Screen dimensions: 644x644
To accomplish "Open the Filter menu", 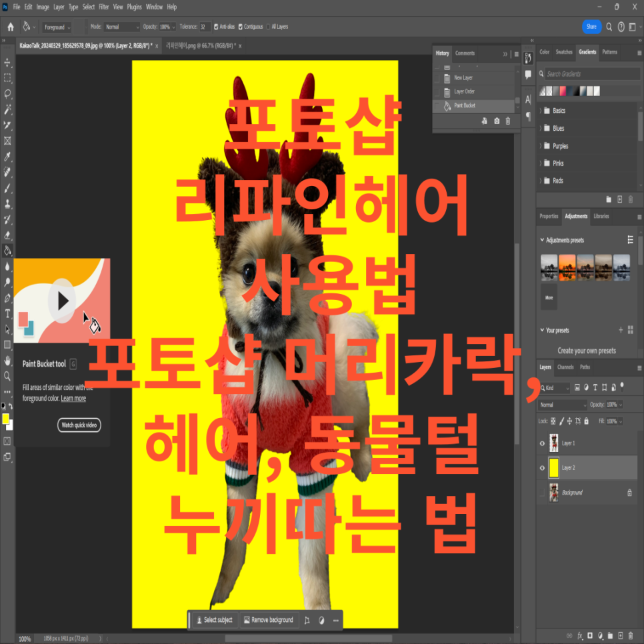I will pos(104,7).
